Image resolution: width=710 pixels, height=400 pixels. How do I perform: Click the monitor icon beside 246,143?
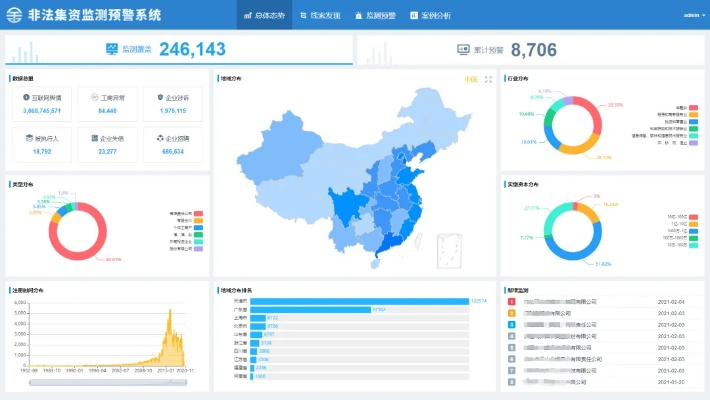112,49
